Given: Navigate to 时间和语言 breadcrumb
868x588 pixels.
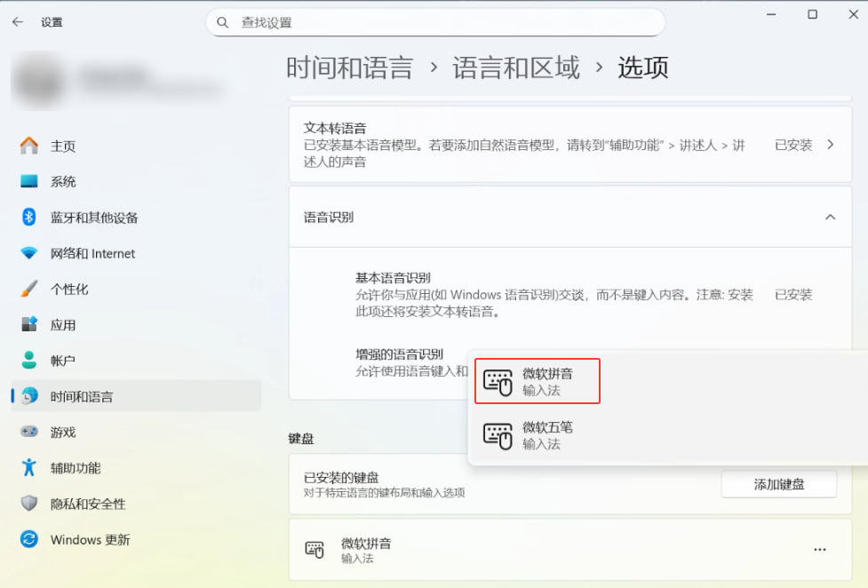Looking at the screenshot, I should (350, 68).
